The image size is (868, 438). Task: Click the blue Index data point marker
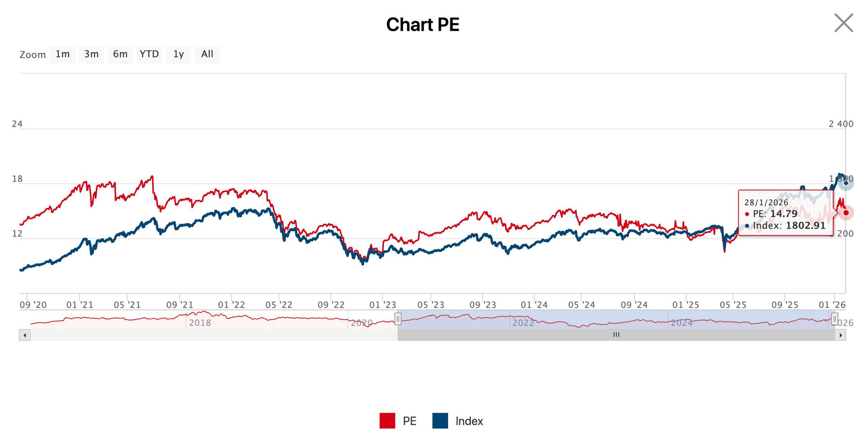click(x=846, y=183)
